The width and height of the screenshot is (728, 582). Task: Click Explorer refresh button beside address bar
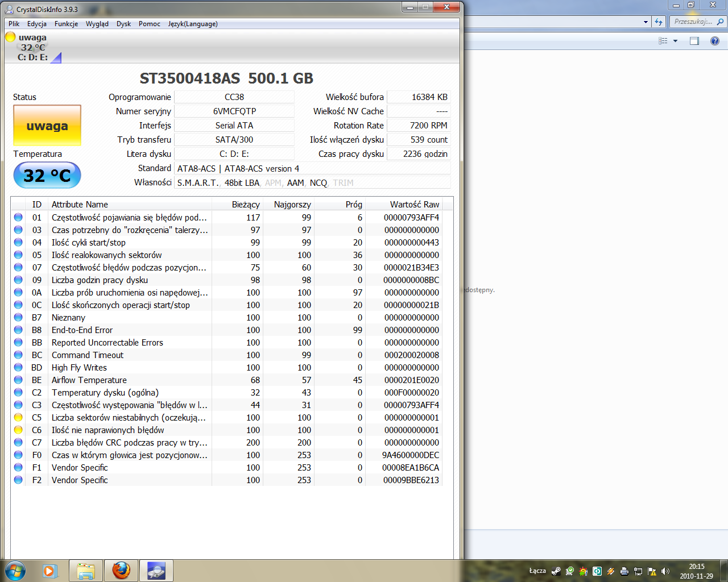pyautogui.click(x=659, y=22)
